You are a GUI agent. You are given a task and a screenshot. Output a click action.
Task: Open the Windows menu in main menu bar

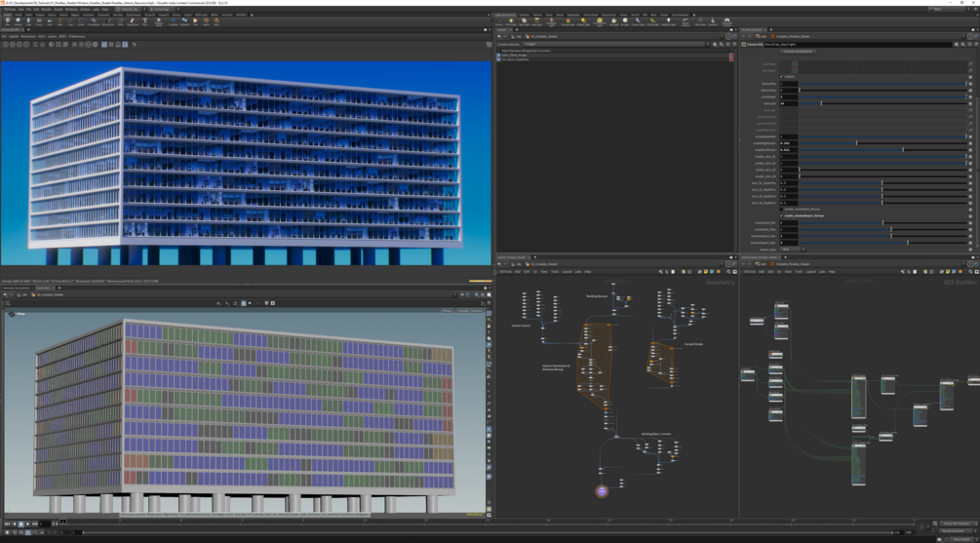pyautogui.click(x=71, y=10)
